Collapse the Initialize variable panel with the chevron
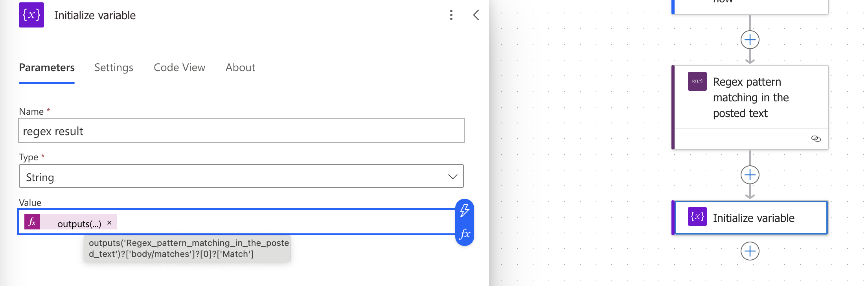The image size is (868, 286). (476, 15)
